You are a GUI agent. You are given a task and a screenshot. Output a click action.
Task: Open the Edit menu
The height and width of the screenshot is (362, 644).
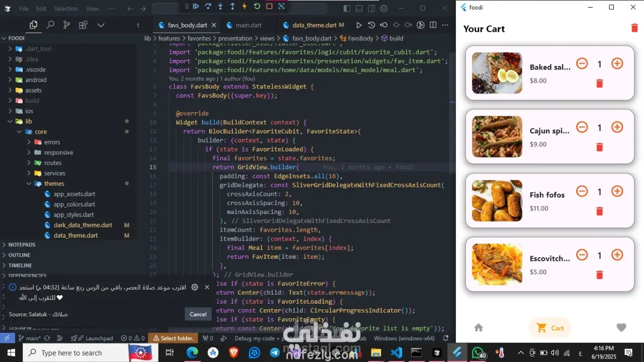(x=41, y=9)
